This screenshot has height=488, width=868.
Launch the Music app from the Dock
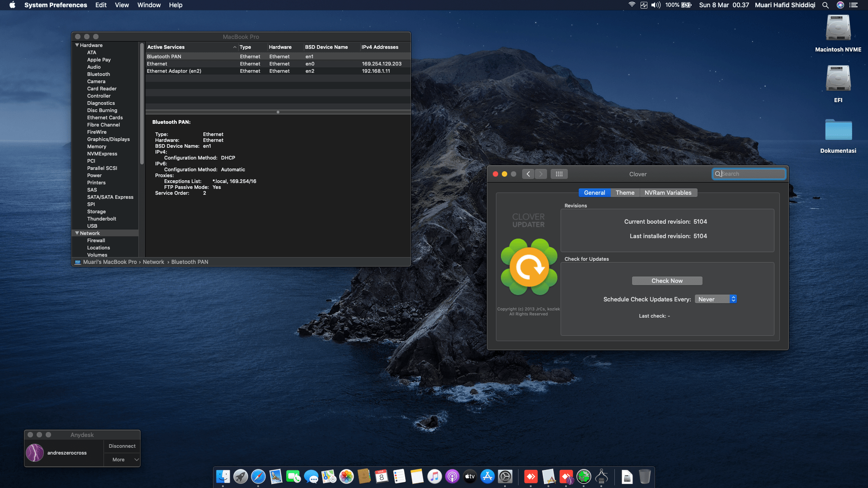coord(434,477)
